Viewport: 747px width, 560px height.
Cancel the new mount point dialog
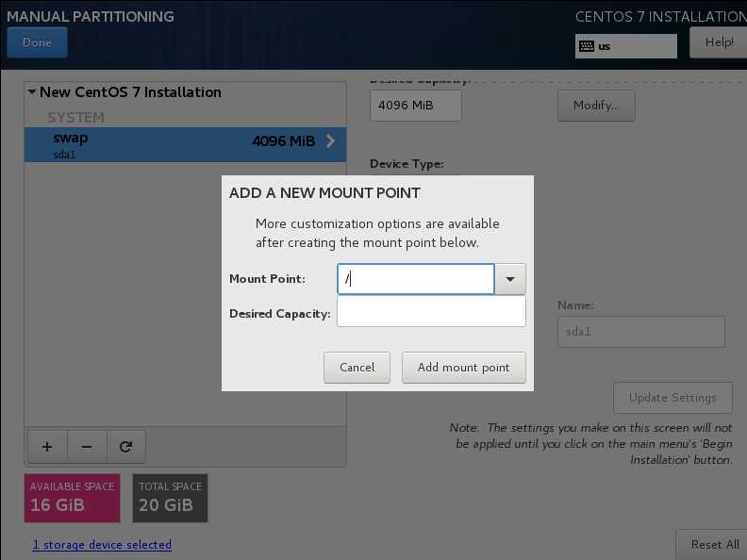[357, 368]
